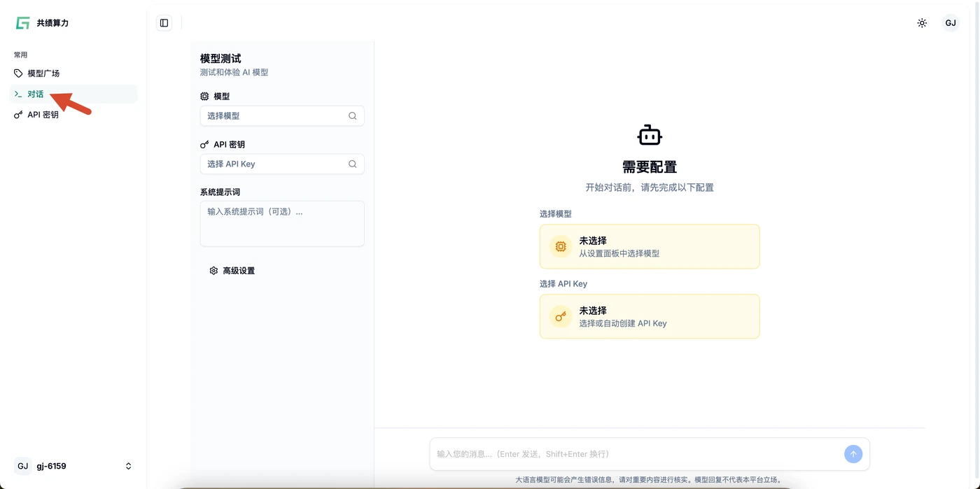
Task: Open the 选择 API Key dropdown
Action: 282,164
